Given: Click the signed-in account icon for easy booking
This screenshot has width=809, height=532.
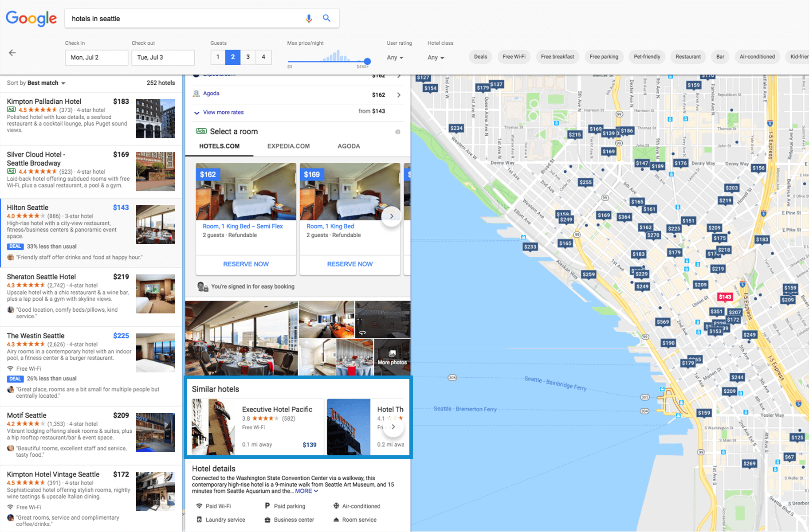Looking at the screenshot, I should coord(203,287).
